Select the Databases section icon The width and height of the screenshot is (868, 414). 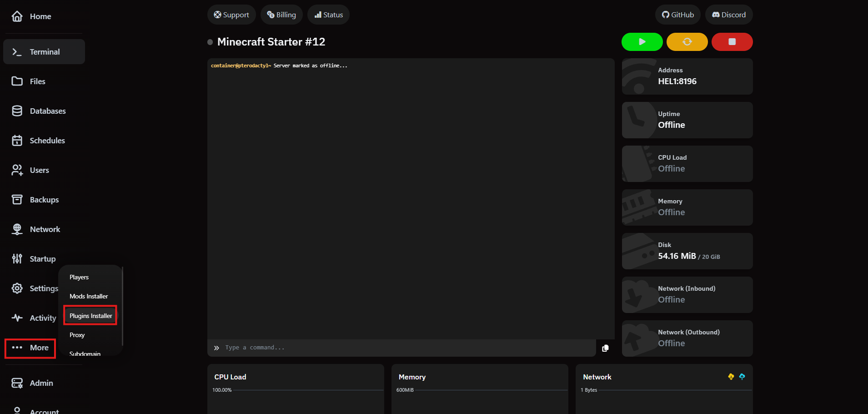pos(17,111)
